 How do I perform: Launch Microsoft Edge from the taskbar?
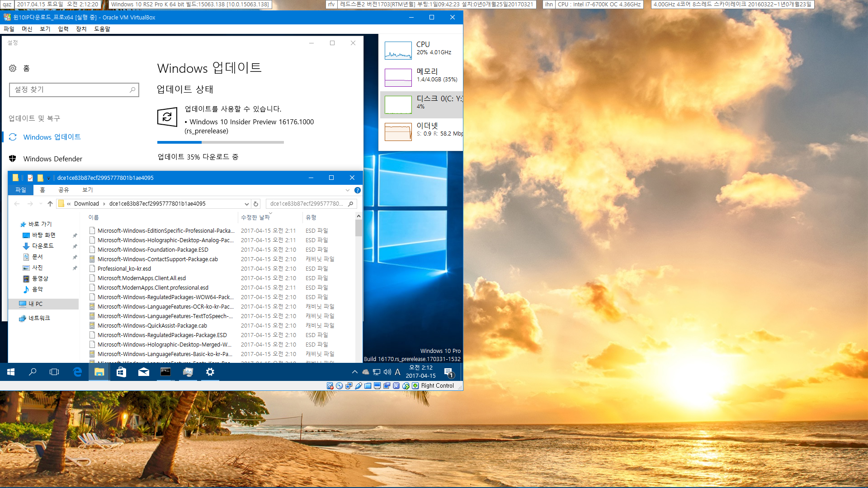[x=77, y=372]
